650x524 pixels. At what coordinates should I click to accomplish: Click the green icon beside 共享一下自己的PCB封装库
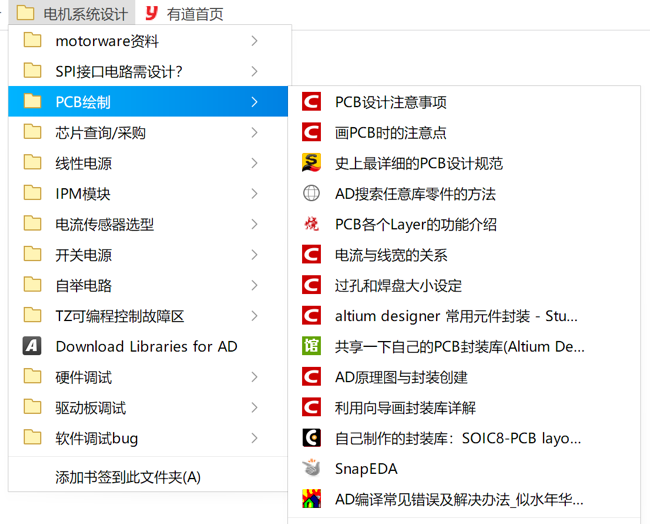tap(312, 347)
